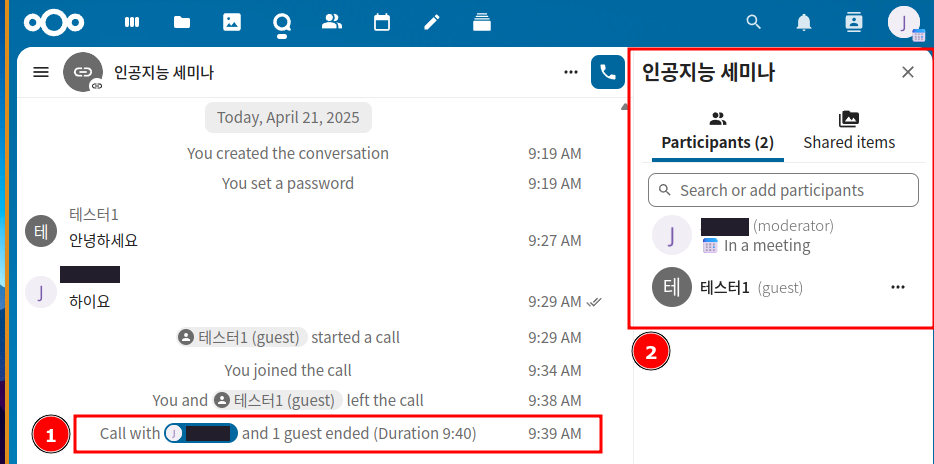Open the user avatar menu
Screen dimensions: 934x464
tap(904, 22)
